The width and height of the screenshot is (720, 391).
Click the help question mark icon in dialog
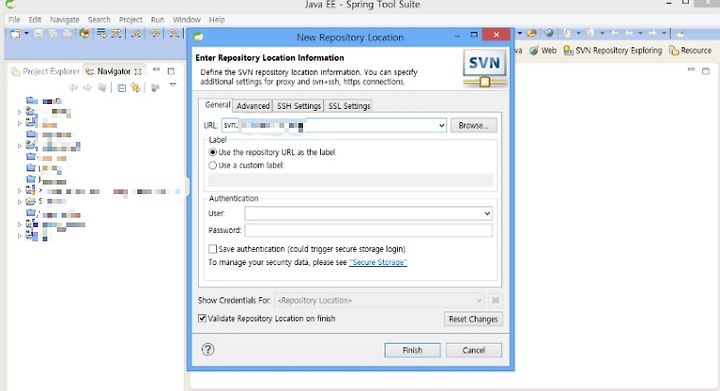(208, 349)
